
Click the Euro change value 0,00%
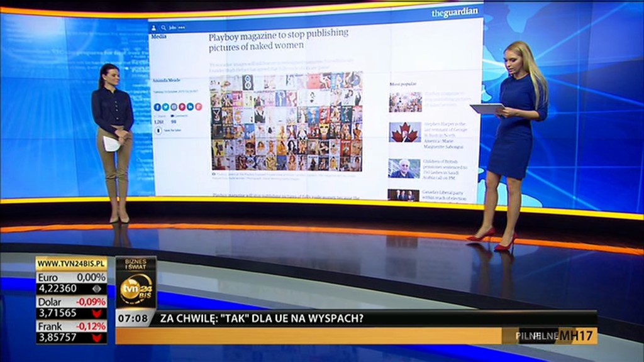(91, 277)
